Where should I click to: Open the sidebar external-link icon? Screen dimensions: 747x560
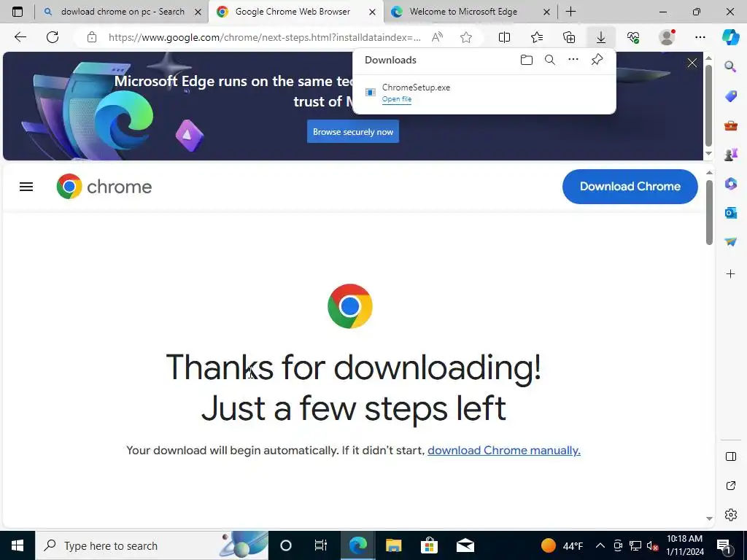(x=730, y=486)
